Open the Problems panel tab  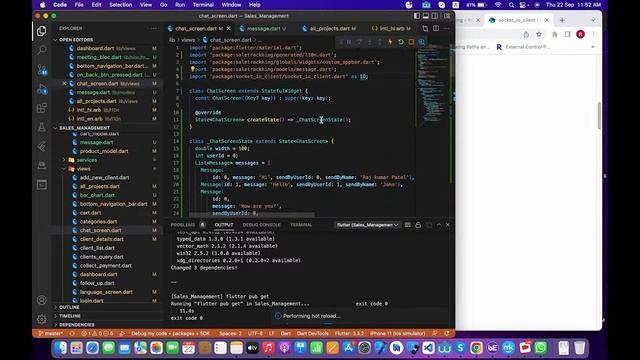183,225
